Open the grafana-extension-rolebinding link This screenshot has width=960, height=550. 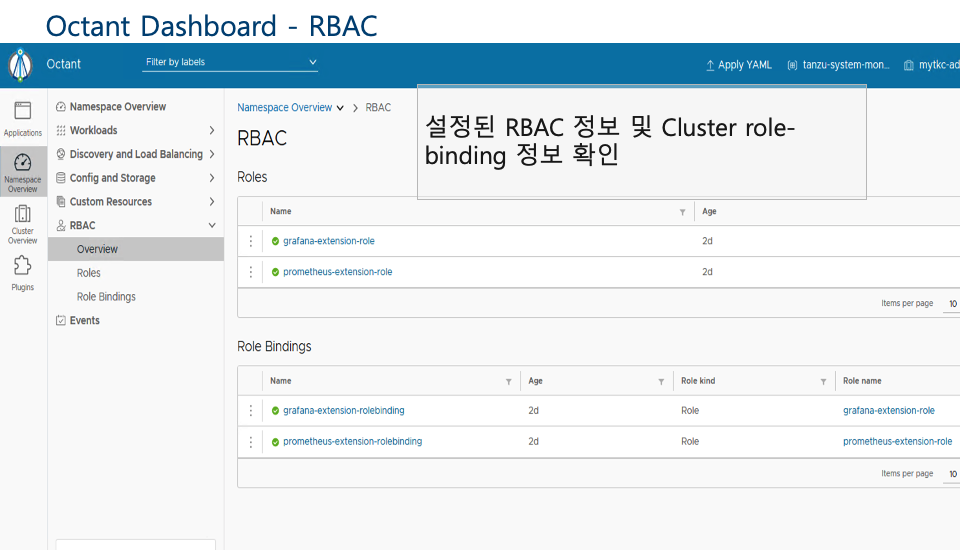343,411
